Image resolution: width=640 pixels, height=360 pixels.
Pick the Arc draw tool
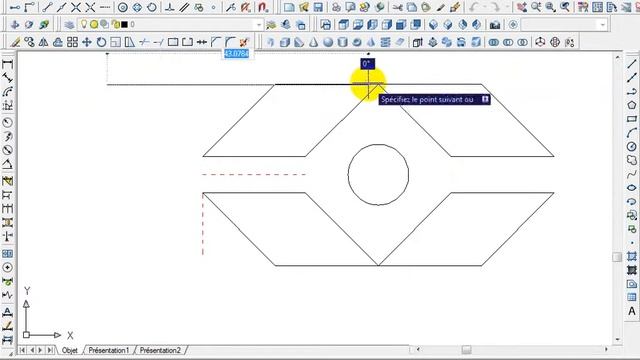pos(632,133)
